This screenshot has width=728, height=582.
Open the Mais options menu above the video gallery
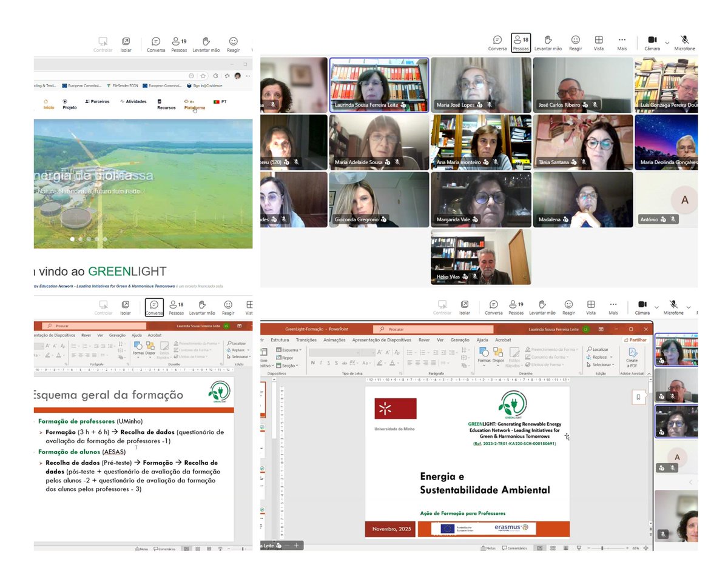622,43
